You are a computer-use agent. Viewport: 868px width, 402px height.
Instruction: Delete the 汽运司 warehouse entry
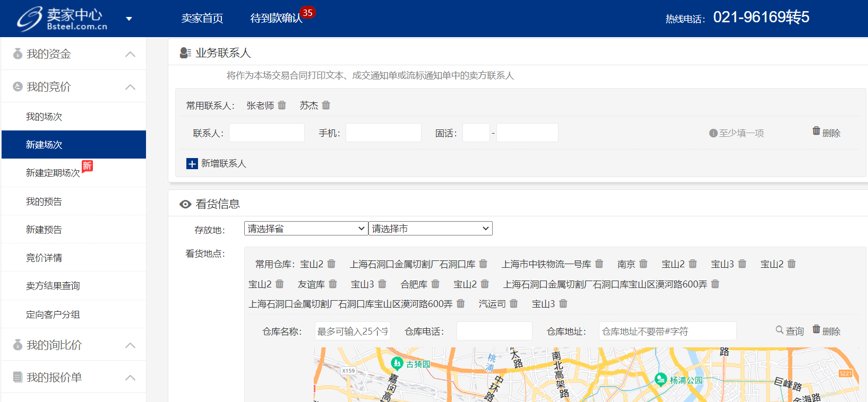click(513, 304)
